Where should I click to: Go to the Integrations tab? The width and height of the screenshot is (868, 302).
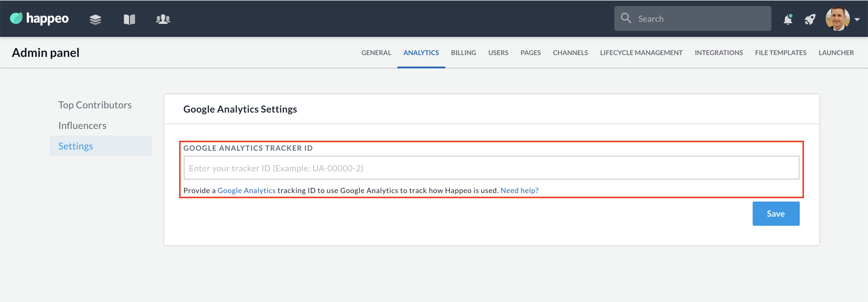coord(719,53)
